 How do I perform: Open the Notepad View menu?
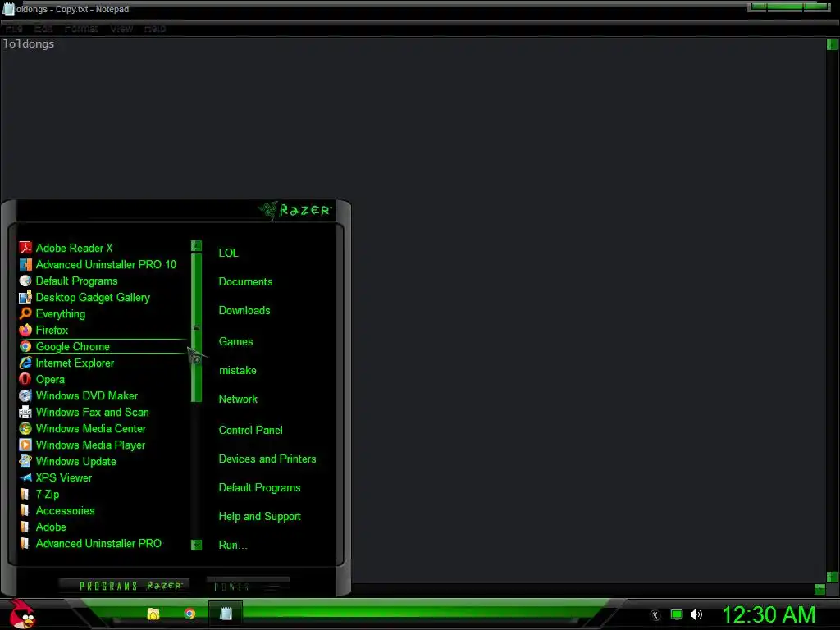(121, 29)
